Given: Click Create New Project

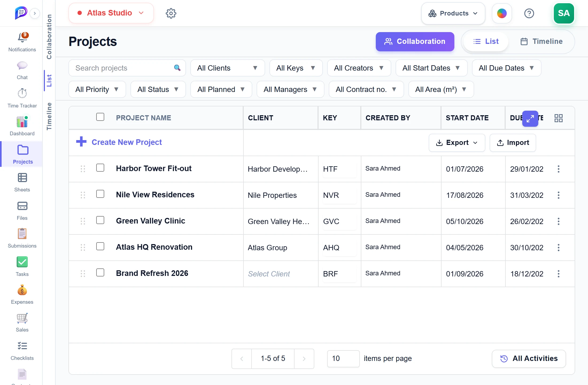Looking at the screenshot, I should click(x=119, y=142).
